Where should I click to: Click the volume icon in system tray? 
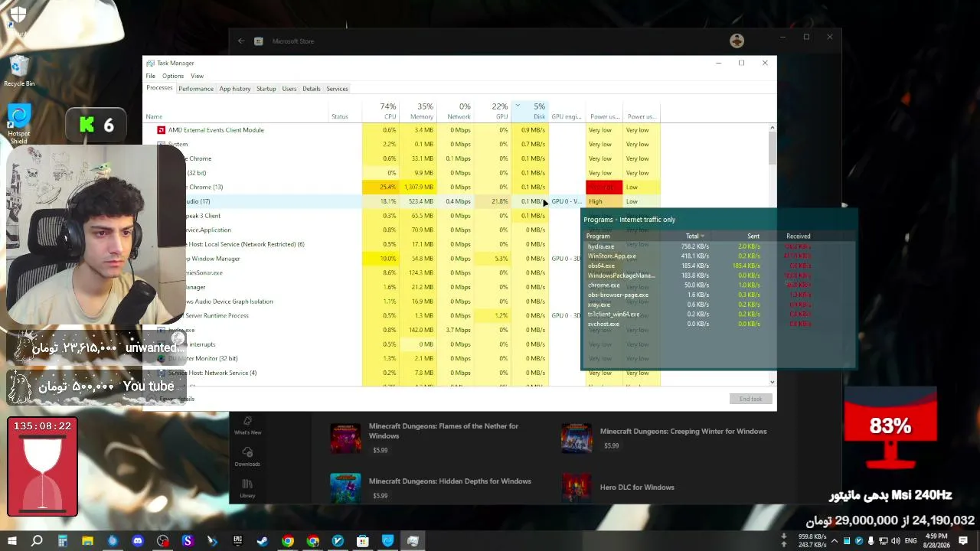pos(896,541)
